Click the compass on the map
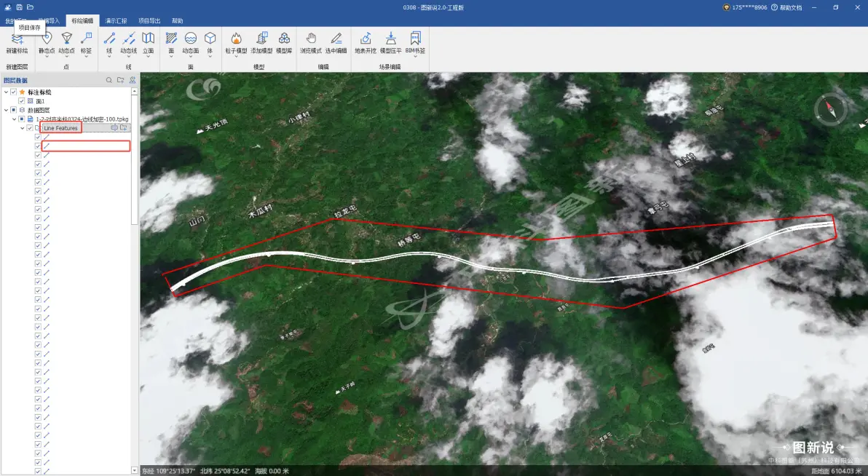The width and height of the screenshot is (868, 476). coord(832,109)
